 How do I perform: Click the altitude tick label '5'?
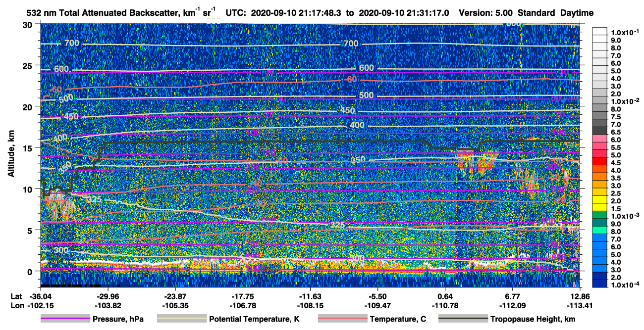point(31,230)
